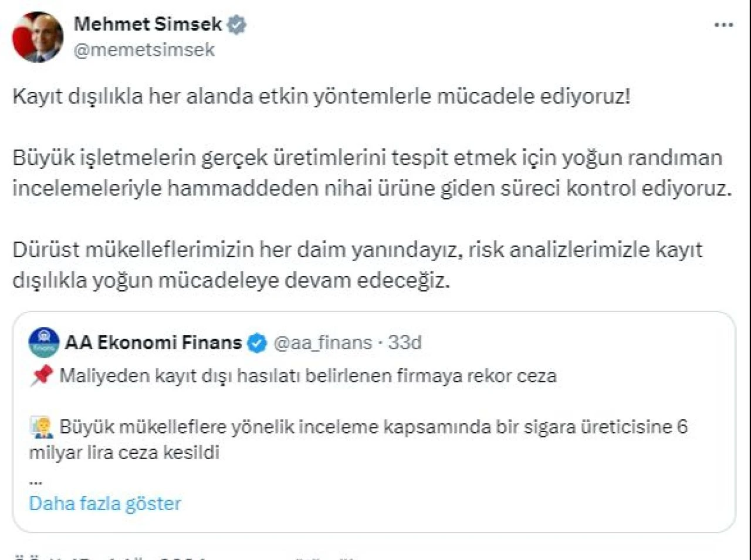Open Mehmet Simsek's profile via his avatar photo
751x560 pixels.
click(x=37, y=35)
